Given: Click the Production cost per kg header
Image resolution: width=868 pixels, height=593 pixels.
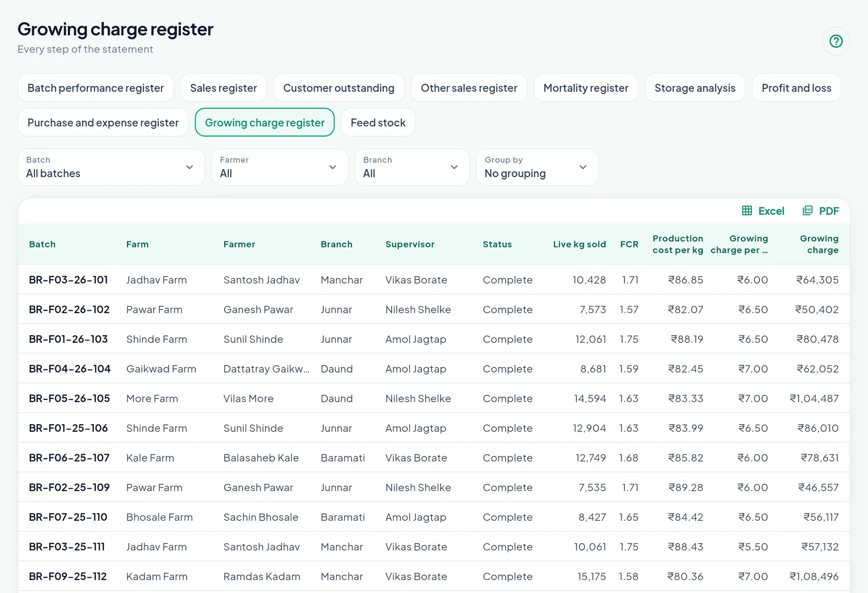Looking at the screenshot, I should point(678,244).
